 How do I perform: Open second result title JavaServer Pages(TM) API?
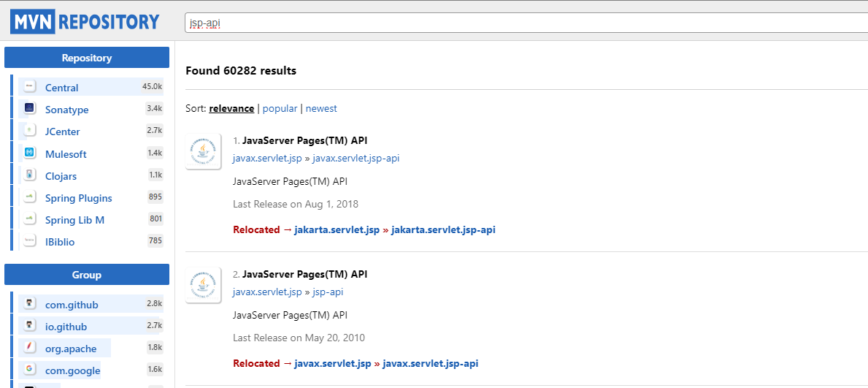coord(305,274)
